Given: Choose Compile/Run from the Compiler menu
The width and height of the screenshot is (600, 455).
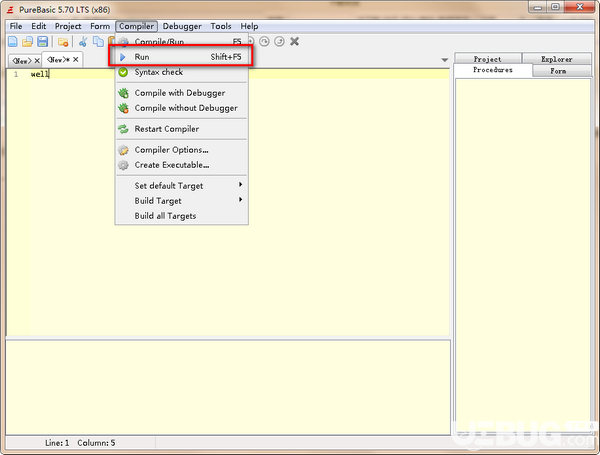Looking at the screenshot, I should [x=182, y=41].
